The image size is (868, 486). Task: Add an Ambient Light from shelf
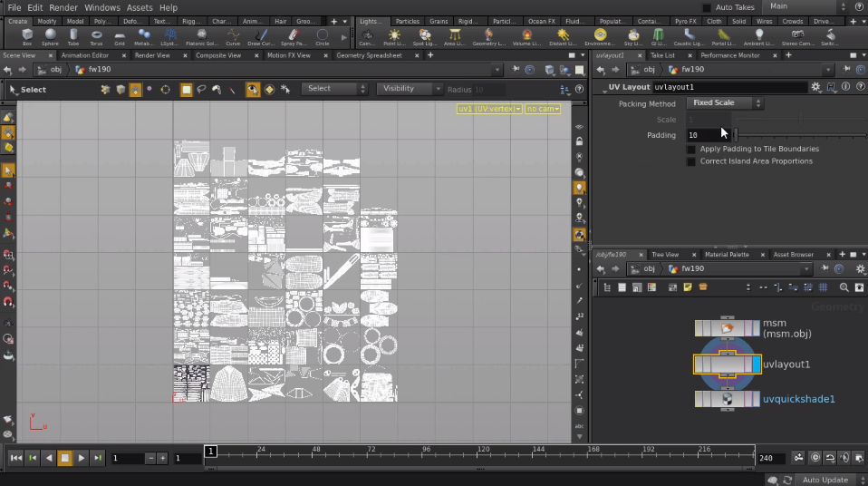tap(759, 37)
